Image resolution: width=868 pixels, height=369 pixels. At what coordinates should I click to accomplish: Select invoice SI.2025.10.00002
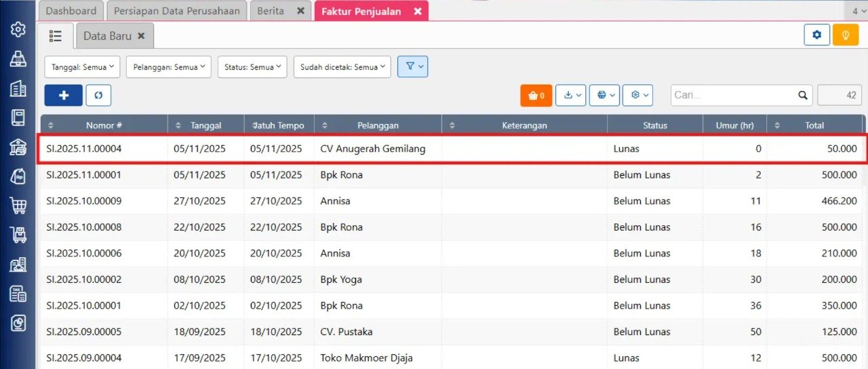coord(452,279)
